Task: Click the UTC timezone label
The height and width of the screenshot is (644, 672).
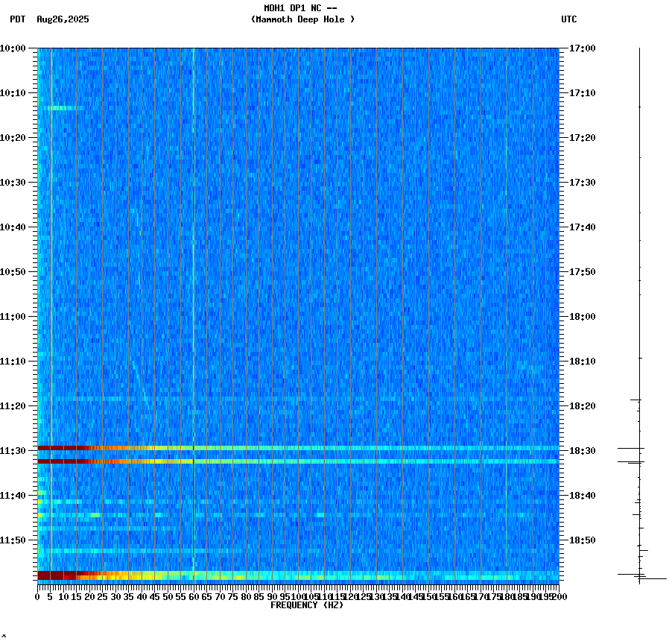Action: [x=570, y=20]
